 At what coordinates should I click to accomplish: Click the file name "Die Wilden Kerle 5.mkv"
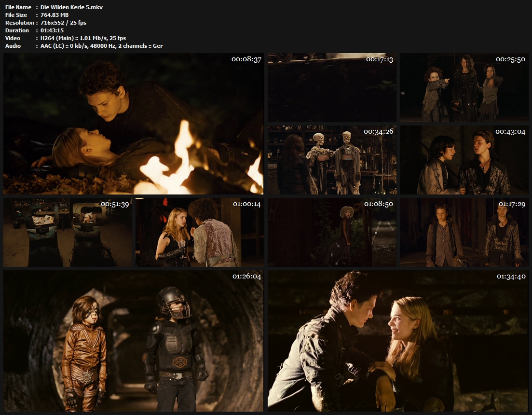pos(71,7)
